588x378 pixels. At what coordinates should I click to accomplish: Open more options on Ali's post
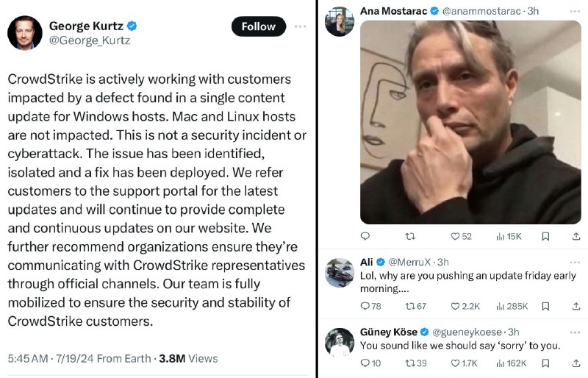click(x=576, y=262)
